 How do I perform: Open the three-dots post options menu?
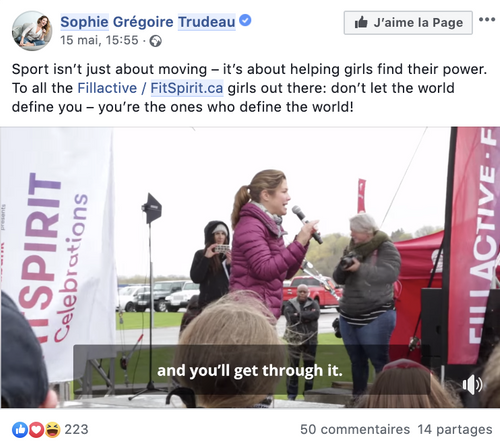(x=487, y=19)
